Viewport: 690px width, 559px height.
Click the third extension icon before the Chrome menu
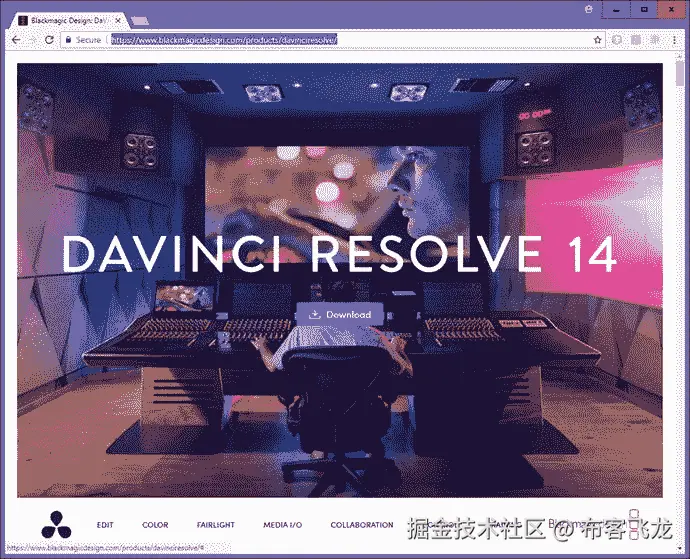[655, 40]
